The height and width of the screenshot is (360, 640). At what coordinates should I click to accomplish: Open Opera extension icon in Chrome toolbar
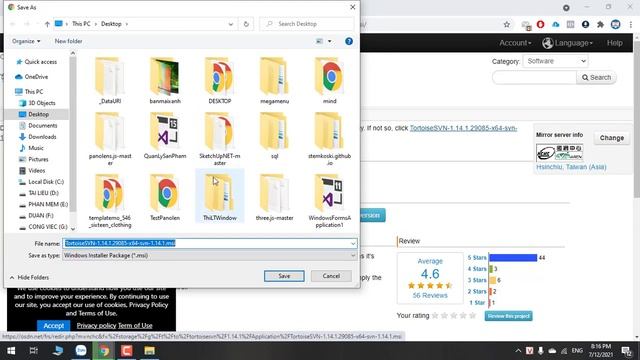click(x=540, y=24)
